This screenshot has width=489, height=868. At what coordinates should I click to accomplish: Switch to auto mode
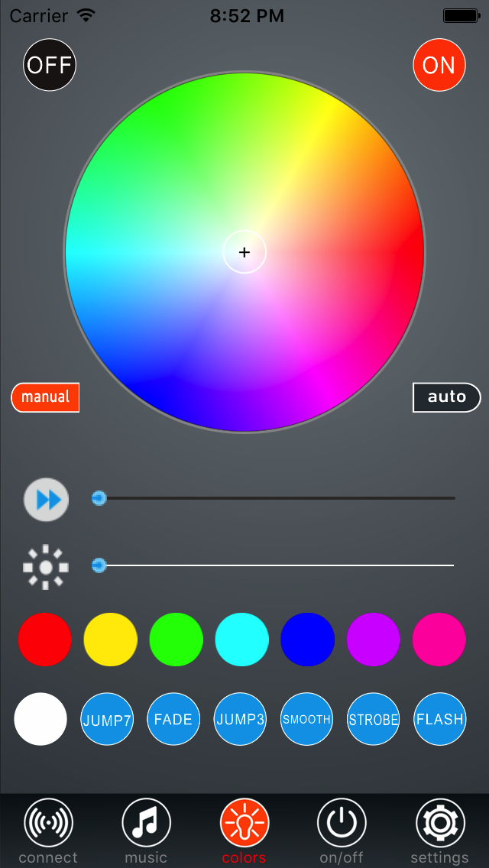pyautogui.click(x=447, y=397)
